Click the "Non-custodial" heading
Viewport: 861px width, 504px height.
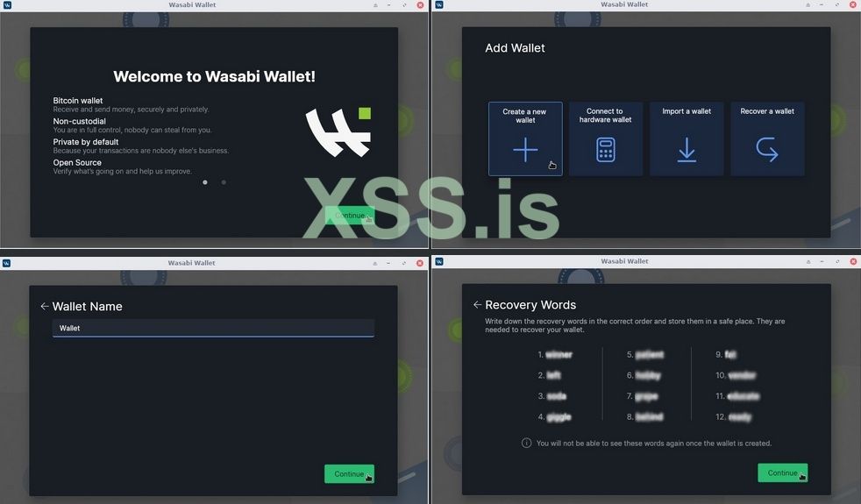(79, 121)
